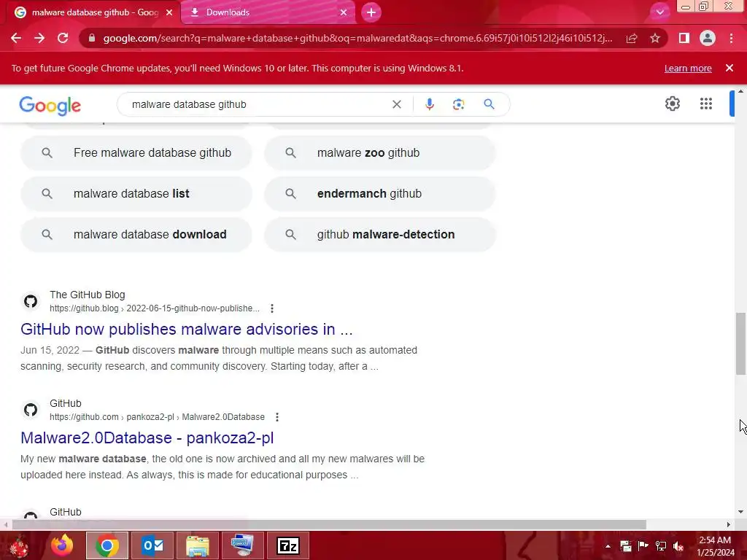
Task: Open the Google apps grid
Action: pyautogui.click(x=706, y=104)
